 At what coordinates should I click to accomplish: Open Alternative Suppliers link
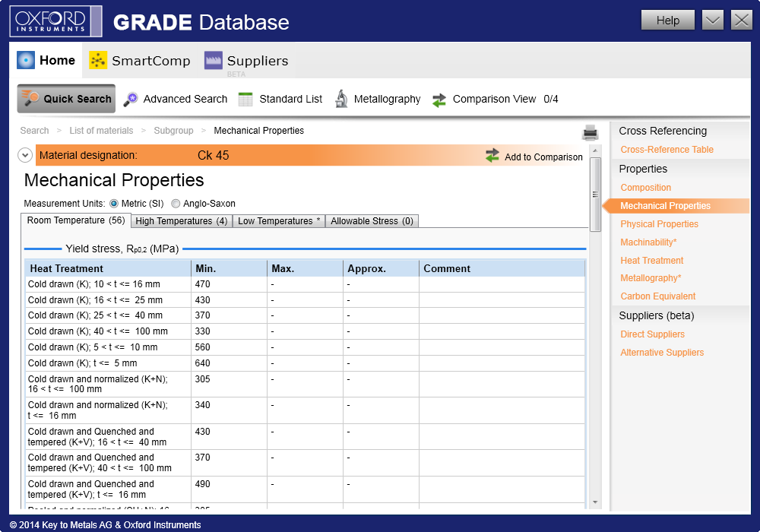(662, 352)
